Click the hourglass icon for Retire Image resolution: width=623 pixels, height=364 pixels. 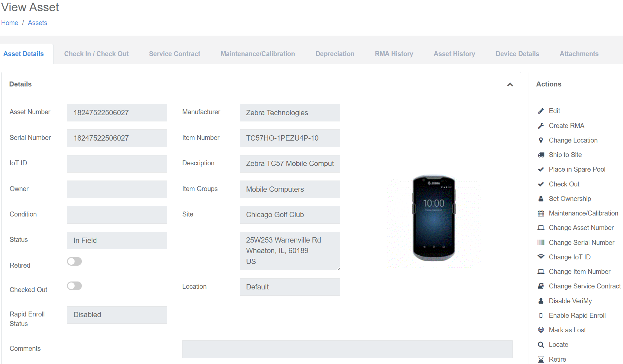pyautogui.click(x=541, y=359)
